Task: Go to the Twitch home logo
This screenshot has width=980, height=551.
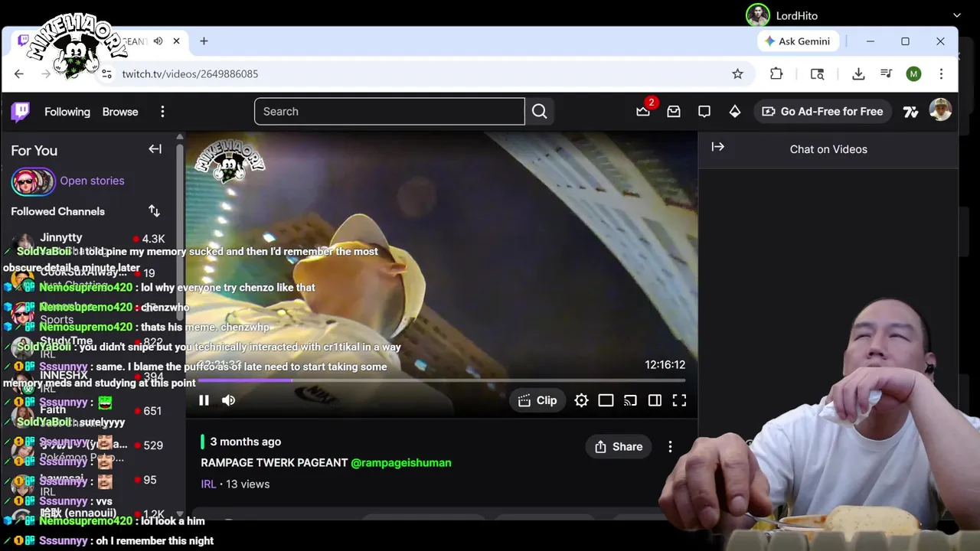Action: [21, 112]
